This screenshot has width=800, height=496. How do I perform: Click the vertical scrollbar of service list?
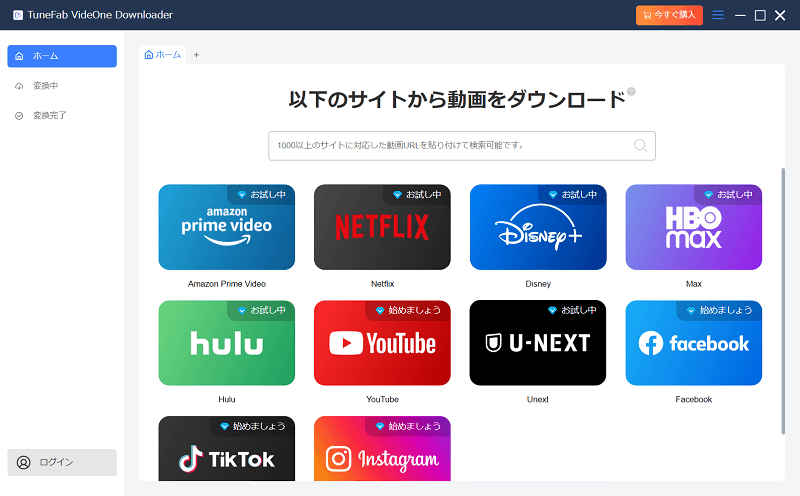point(783,301)
